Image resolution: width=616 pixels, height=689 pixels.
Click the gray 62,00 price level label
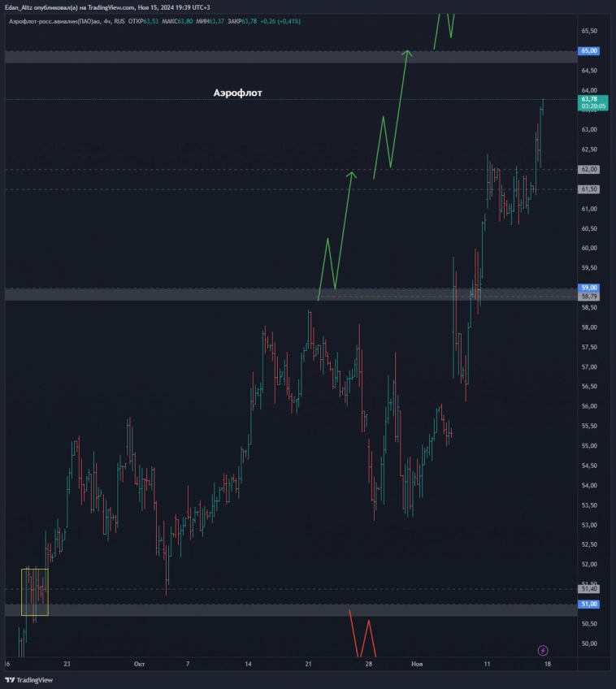click(x=589, y=169)
